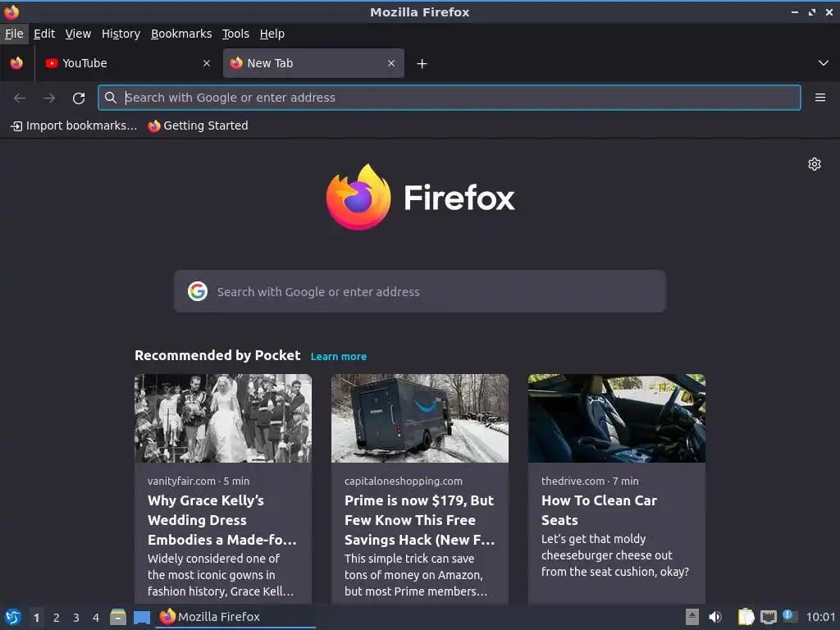This screenshot has width=840, height=630.
Task: Open the Bookmarks menu
Action: (181, 34)
